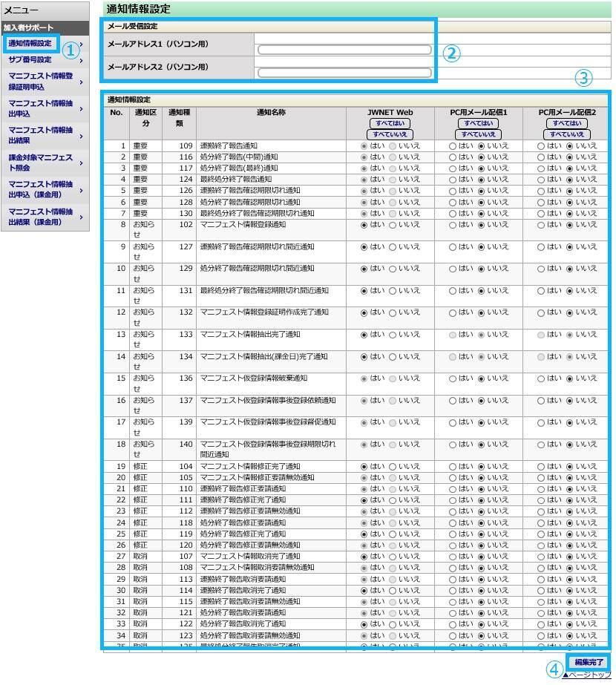Click the 編集完了 button
Screen dimensions: 616x685
pyautogui.click(x=589, y=662)
